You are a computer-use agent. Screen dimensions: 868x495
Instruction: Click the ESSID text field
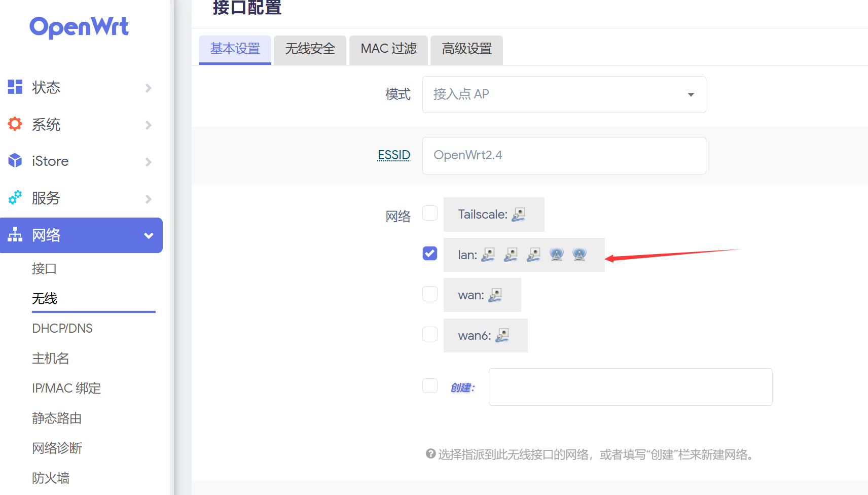[564, 156]
